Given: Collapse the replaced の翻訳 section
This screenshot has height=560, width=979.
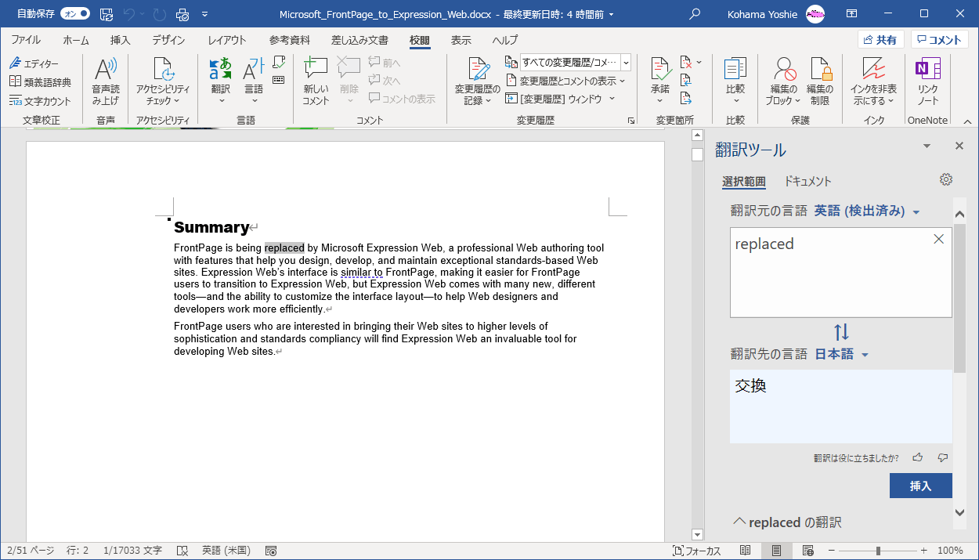Looking at the screenshot, I should click(x=738, y=522).
